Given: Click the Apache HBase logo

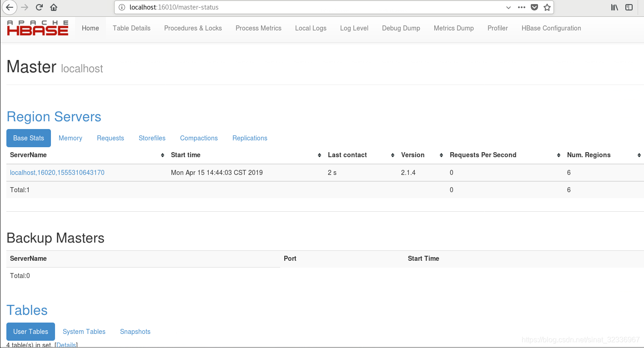Looking at the screenshot, I should click(38, 28).
